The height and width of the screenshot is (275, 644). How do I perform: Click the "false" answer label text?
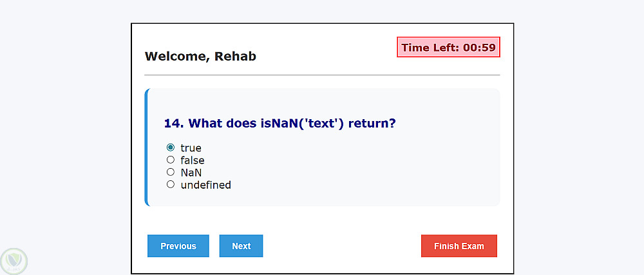pyautogui.click(x=193, y=160)
